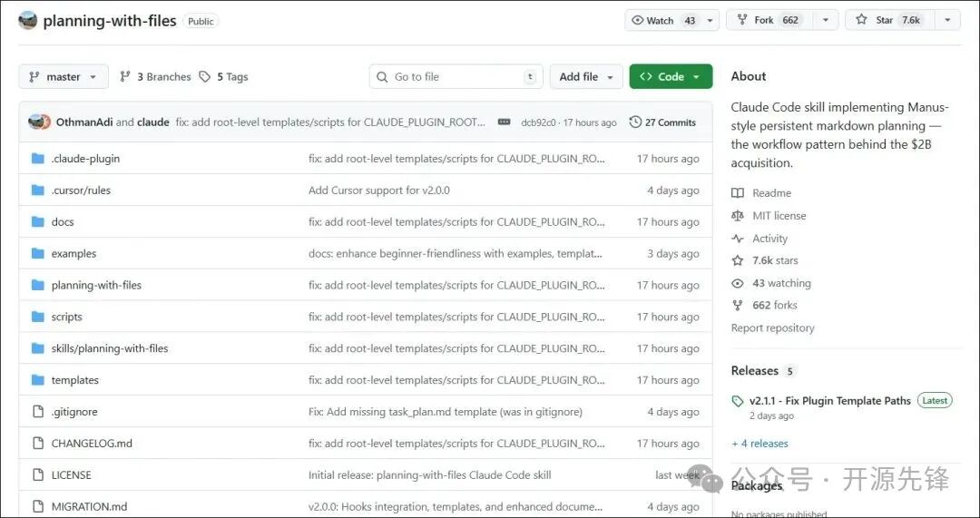Viewport: 980px width, 518px height.
Task: Click the book icon next to Readme
Action: tap(738, 193)
